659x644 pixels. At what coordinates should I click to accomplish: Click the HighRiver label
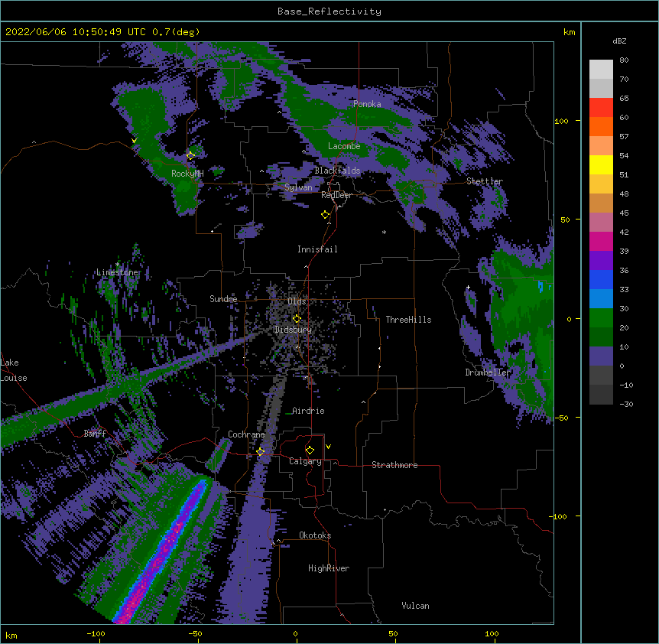click(x=329, y=568)
